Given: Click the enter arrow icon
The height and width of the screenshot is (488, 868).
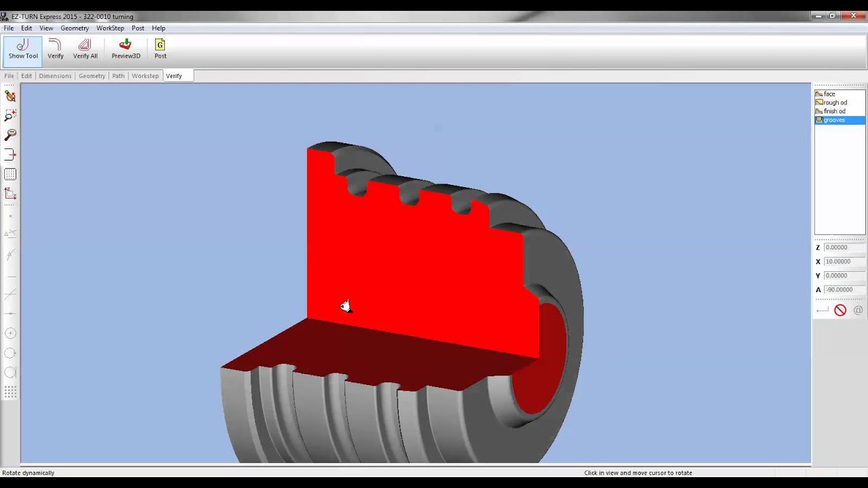Looking at the screenshot, I should point(822,310).
